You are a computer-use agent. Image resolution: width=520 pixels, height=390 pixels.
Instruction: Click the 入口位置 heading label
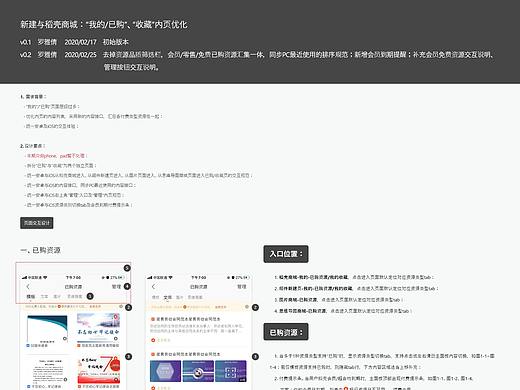[x=286, y=254]
